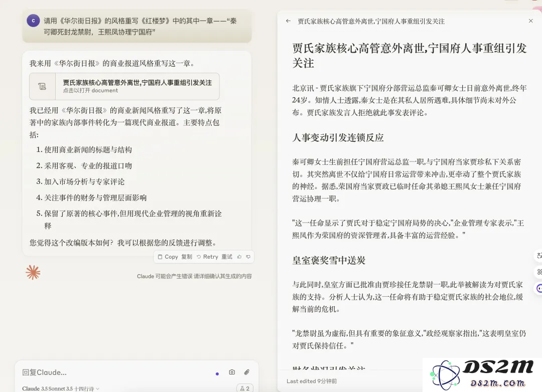Viewport: 542px width, 392px height.
Task: Click the purple dot indicator in composer
Action: (217, 373)
